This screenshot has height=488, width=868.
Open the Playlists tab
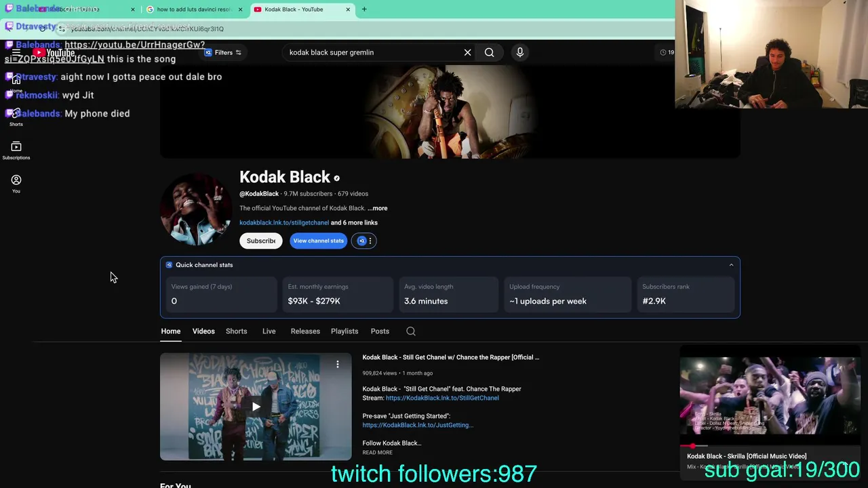click(x=344, y=331)
